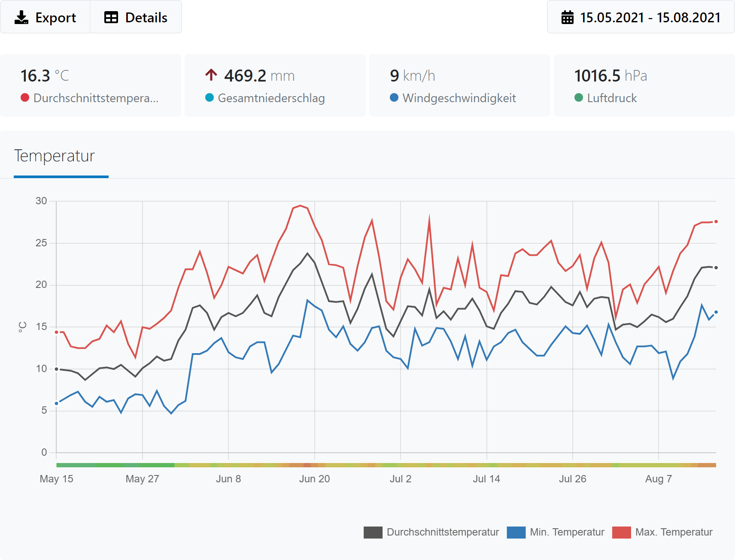The width and height of the screenshot is (735, 560).
Task: Click the Export button
Action: pyautogui.click(x=45, y=17)
